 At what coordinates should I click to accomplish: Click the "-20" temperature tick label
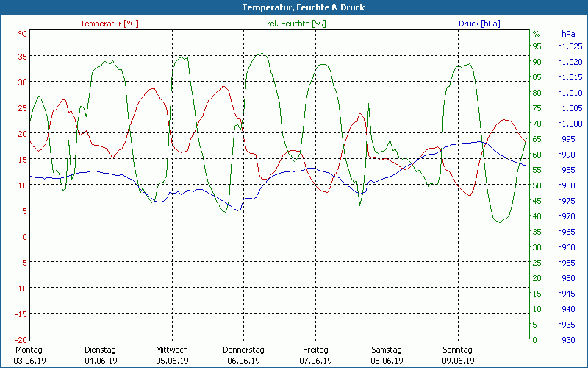pyautogui.click(x=21, y=340)
